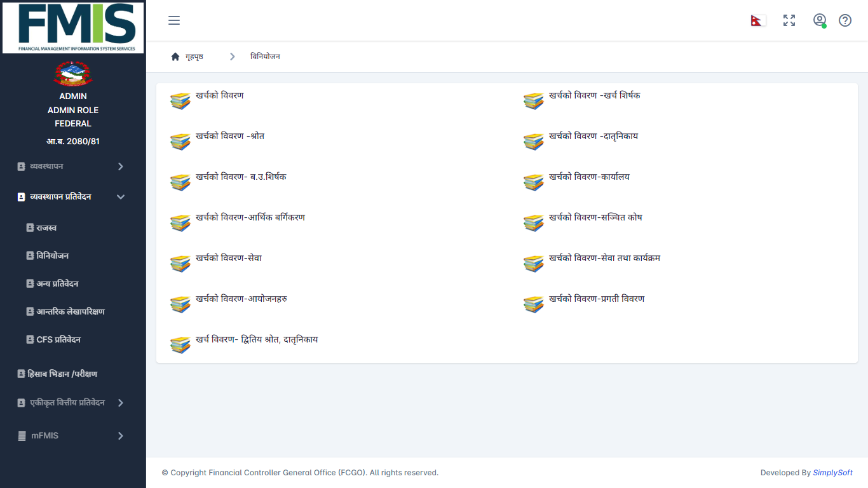Collapse the व्यवस्थापन प्रतिवेदन menu

[x=120, y=197]
